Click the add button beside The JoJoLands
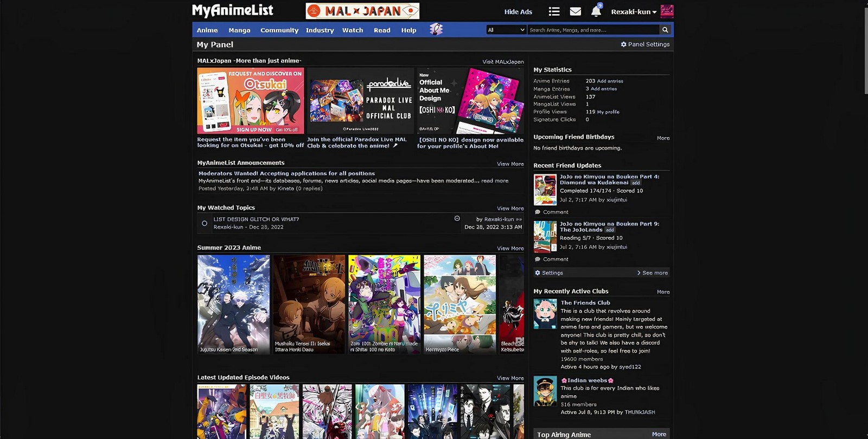The width and height of the screenshot is (868, 439). pyautogui.click(x=610, y=230)
